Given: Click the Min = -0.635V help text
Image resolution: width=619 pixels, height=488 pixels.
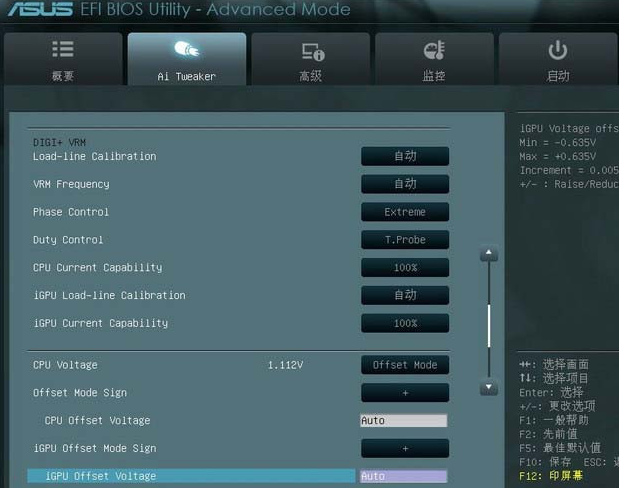Looking at the screenshot, I should coord(557,142).
